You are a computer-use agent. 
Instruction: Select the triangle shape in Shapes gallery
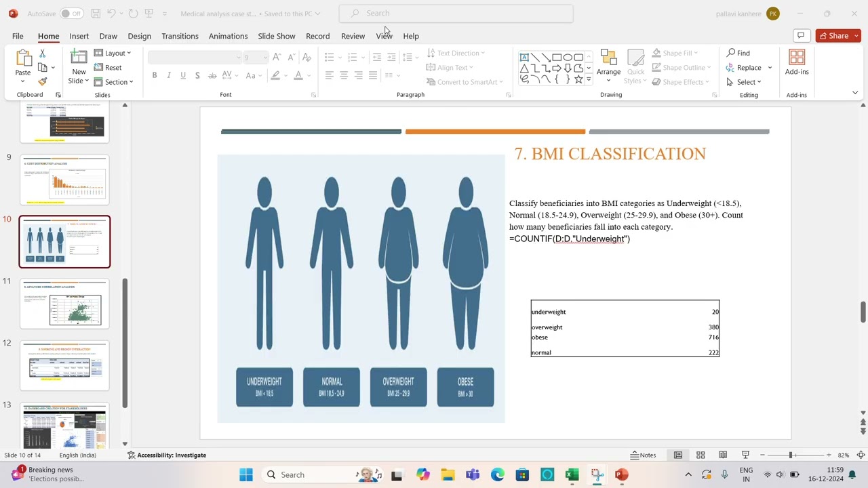click(x=524, y=68)
